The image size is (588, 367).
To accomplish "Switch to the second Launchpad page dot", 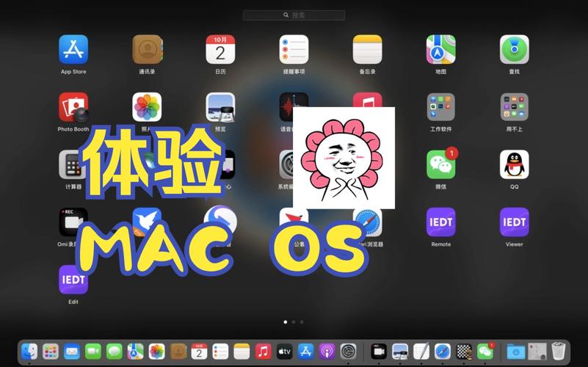I will click(294, 322).
